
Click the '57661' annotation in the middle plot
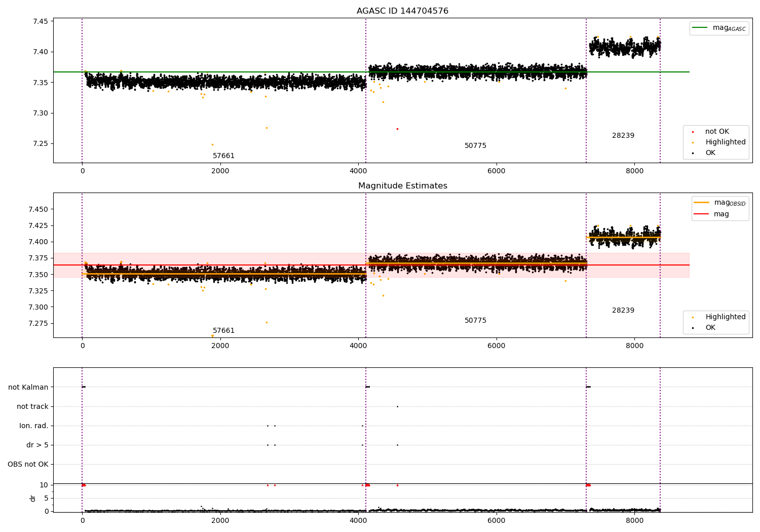pyautogui.click(x=223, y=331)
